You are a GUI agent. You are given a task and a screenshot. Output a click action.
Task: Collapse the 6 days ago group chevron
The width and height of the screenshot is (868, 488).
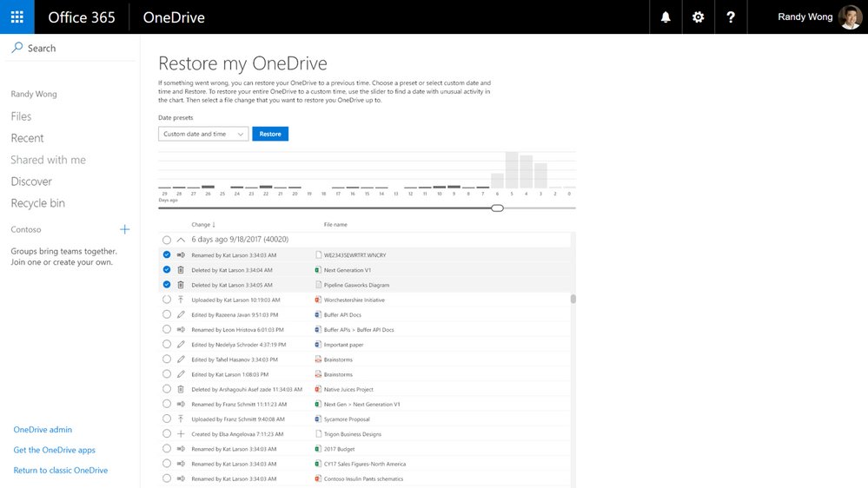click(181, 240)
